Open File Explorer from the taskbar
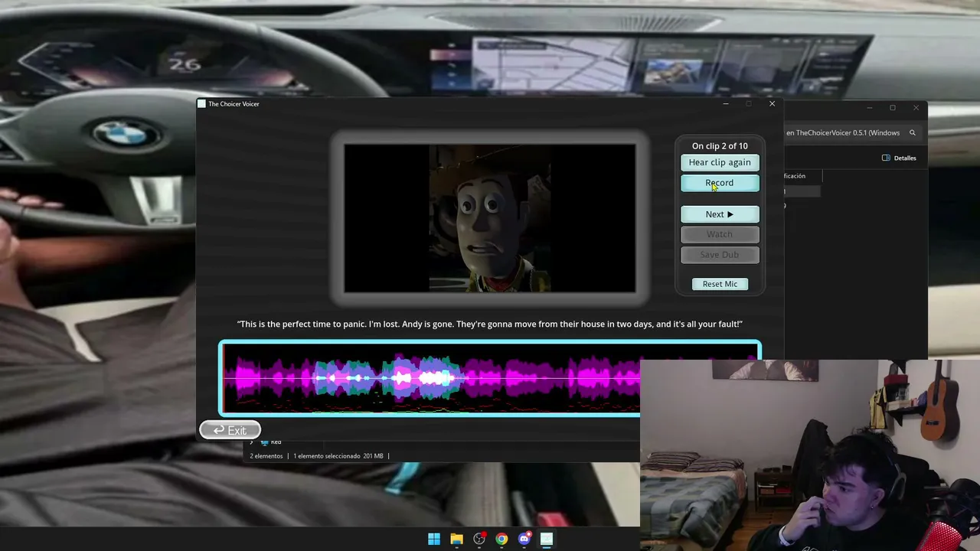 coord(457,540)
